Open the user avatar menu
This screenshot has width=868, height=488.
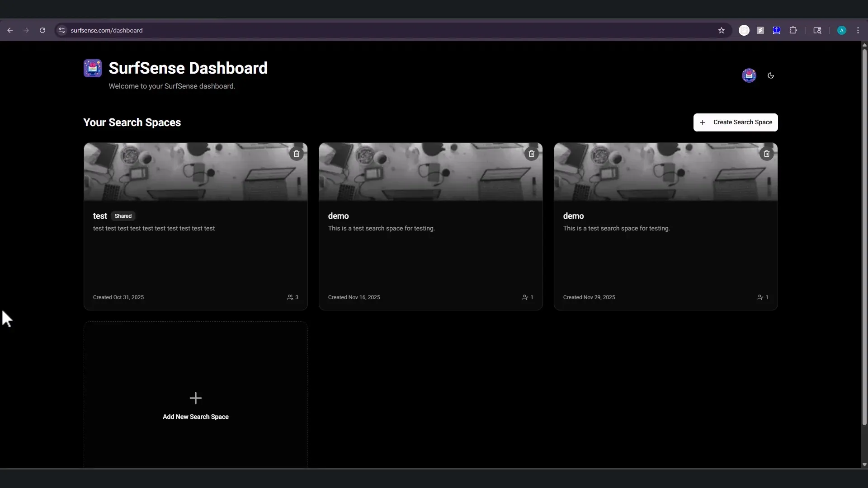pyautogui.click(x=749, y=75)
